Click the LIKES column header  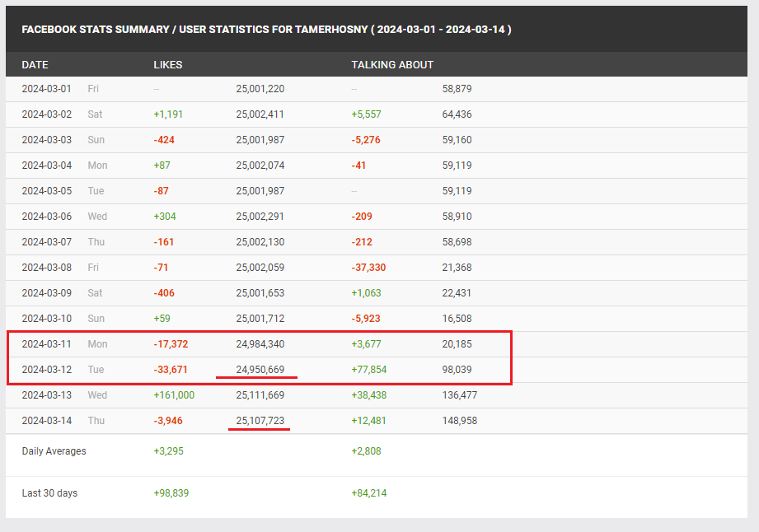[168, 65]
